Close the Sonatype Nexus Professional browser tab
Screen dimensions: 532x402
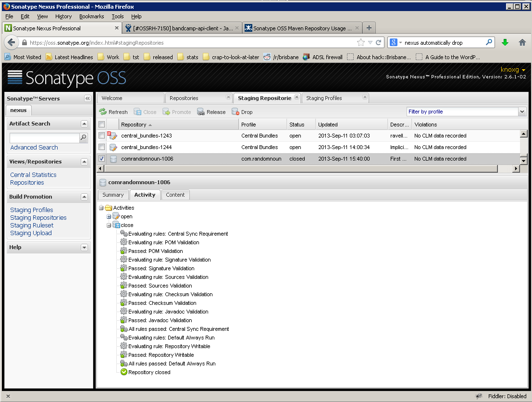point(117,28)
